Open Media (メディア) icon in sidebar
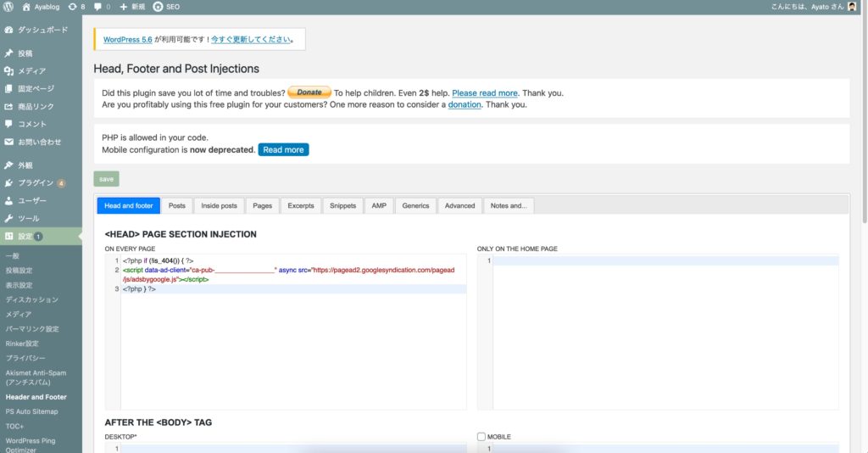The width and height of the screenshot is (868, 453). point(8,71)
